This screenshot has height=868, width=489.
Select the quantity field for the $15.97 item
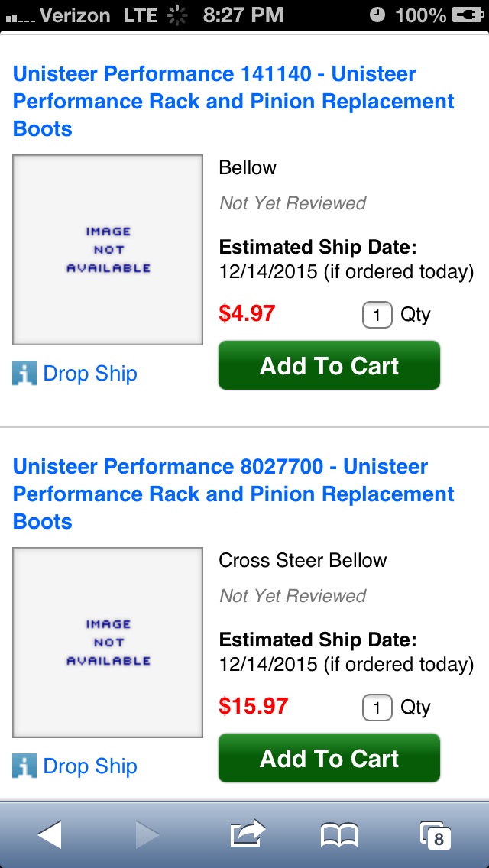[377, 708]
